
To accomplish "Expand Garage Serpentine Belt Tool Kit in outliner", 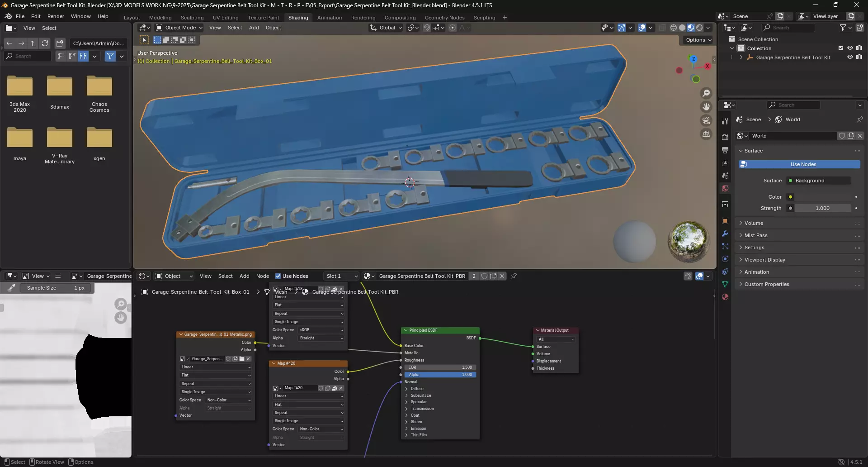I will click(x=741, y=57).
